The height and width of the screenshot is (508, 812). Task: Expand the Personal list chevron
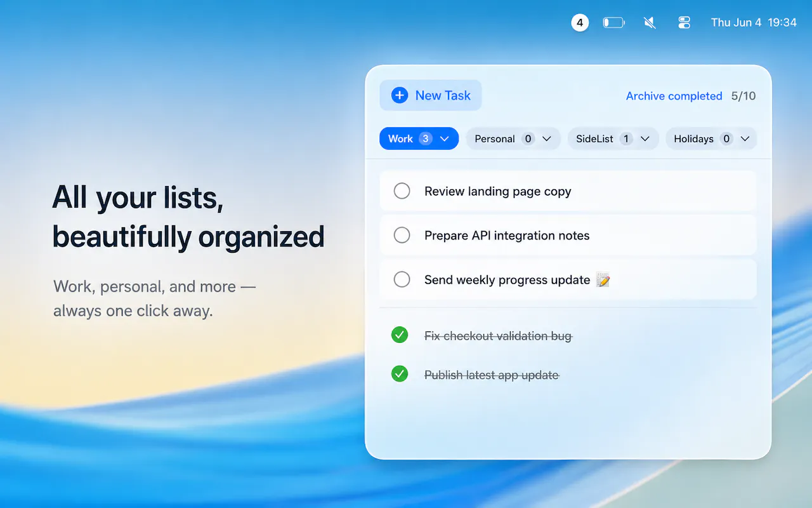coord(547,138)
